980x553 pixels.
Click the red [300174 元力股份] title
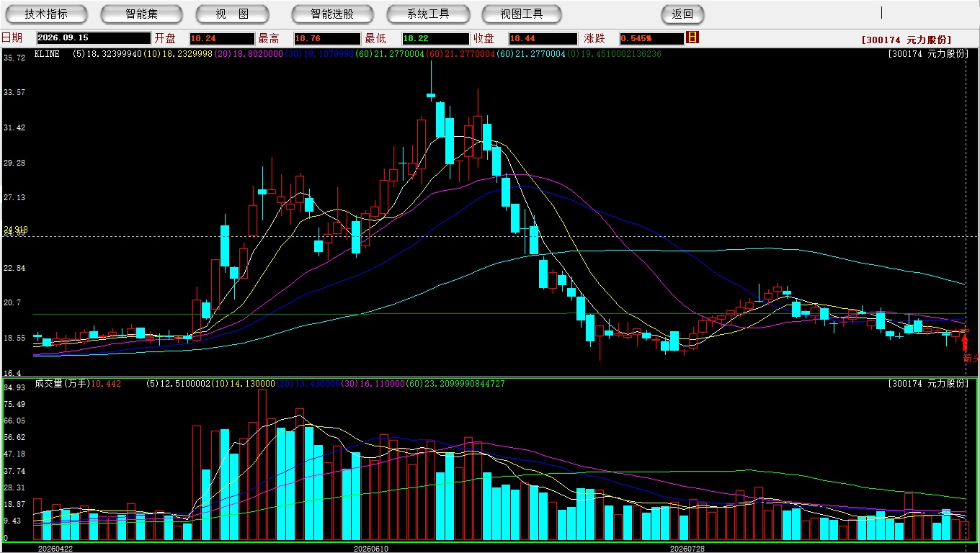tap(906, 40)
